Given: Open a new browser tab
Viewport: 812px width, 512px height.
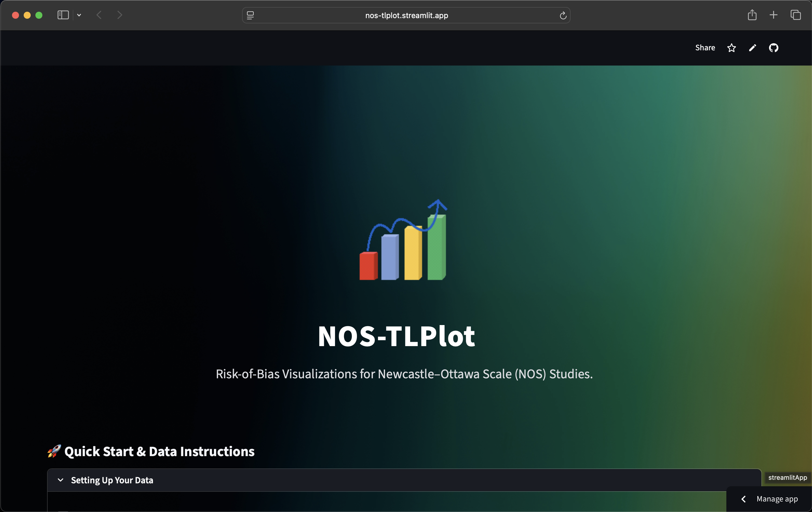Looking at the screenshot, I should point(773,15).
